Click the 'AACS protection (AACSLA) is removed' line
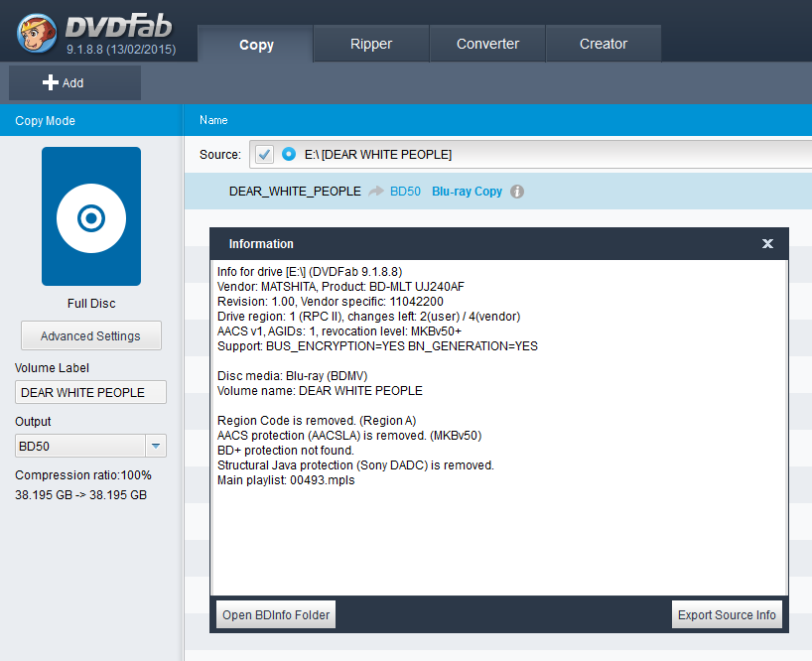This screenshot has height=661, width=812. tap(349, 436)
